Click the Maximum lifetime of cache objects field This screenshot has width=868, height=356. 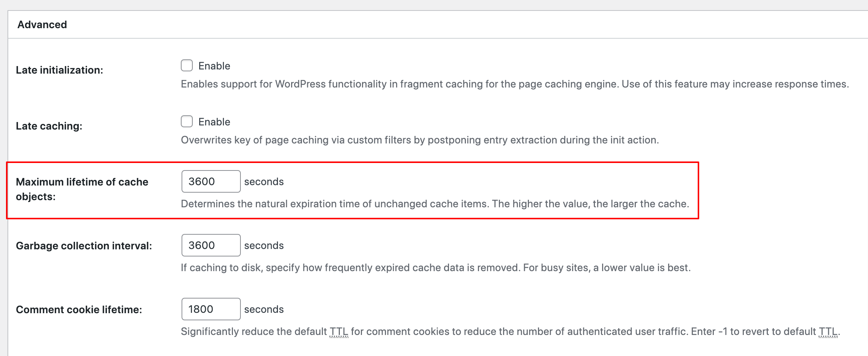pyautogui.click(x=211, y=182)
